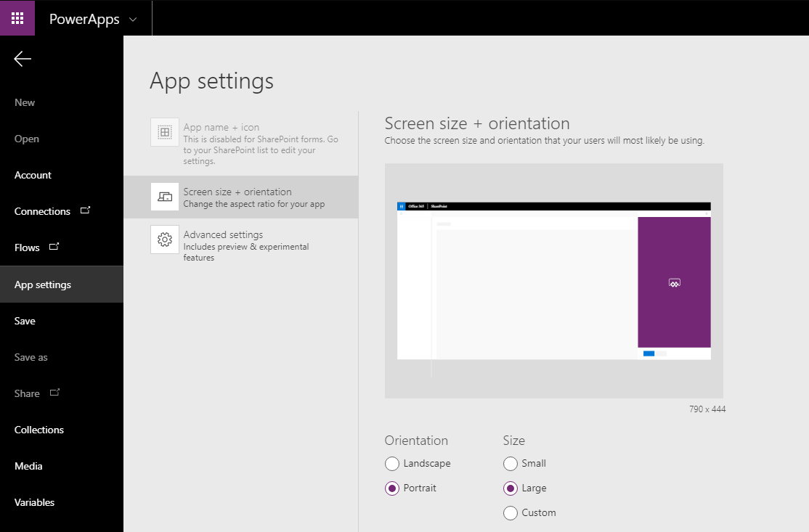Click the 790 x 444 dimension label
The width and height of the screenshot is (809, 532).
(x=707, y=409)
